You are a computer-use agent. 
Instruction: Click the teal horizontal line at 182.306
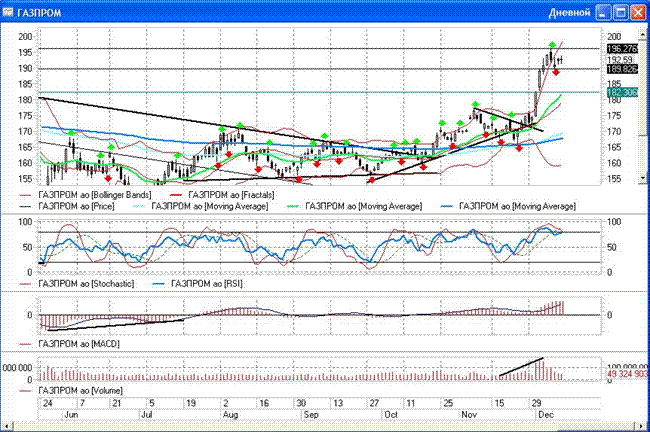point(319,92)
